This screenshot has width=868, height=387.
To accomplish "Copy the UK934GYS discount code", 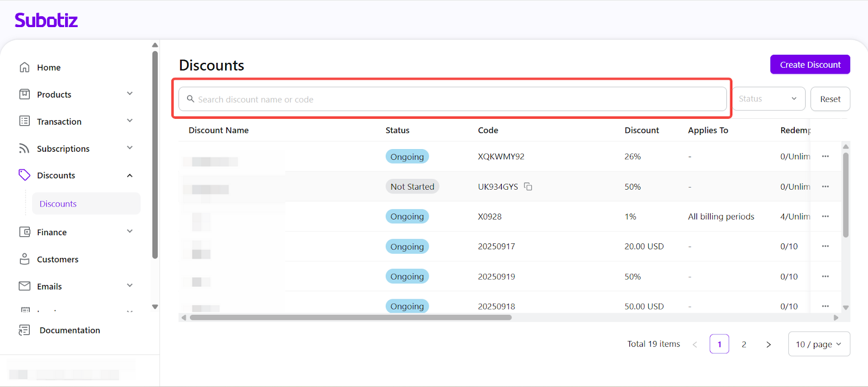I will (528, 186).
